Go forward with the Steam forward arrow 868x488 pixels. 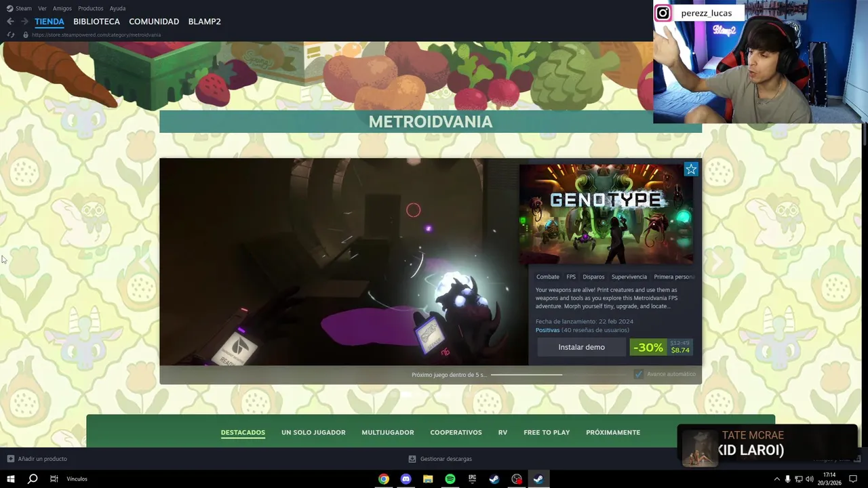tap(24, 22)
